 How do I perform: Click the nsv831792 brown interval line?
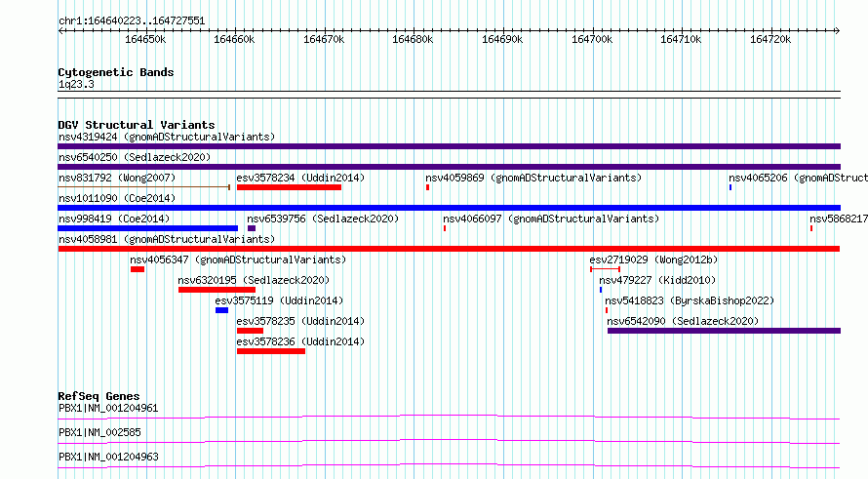click(x=144, y=187)
